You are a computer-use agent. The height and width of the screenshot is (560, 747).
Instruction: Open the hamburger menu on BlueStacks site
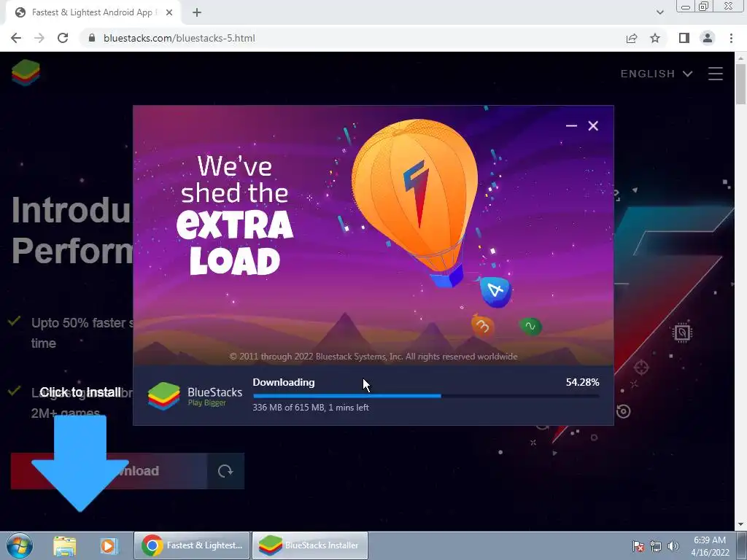tap(716, 74)
